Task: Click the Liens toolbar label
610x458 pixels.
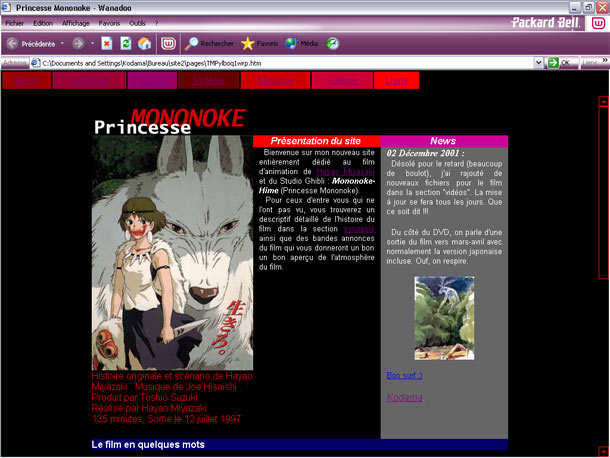Action: pos(590,63)
